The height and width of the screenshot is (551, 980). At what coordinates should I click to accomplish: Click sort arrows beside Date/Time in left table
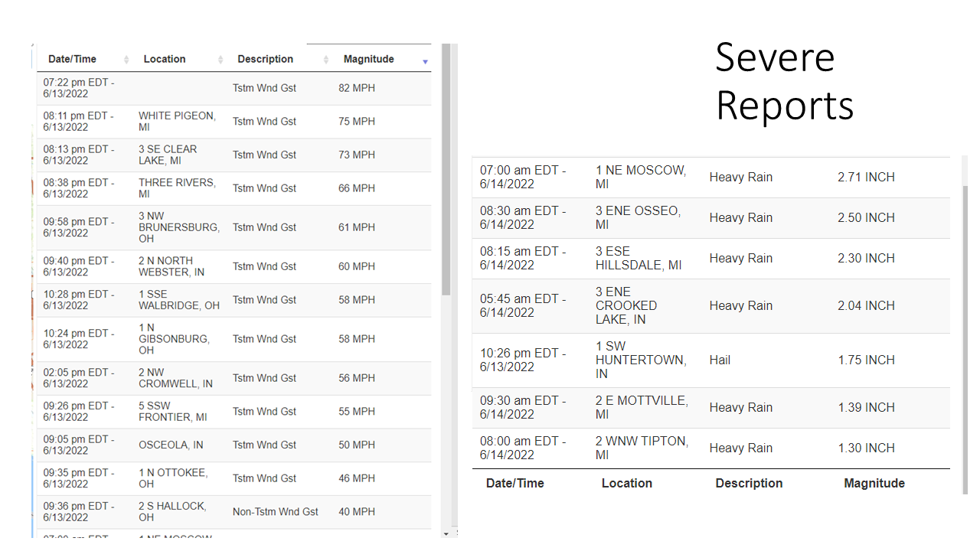[126, 60]
